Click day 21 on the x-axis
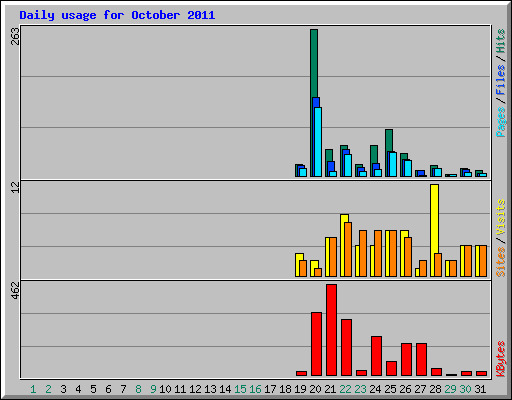Image resolution: width=512 pixels, height=400 pixels. click(330, 389)
